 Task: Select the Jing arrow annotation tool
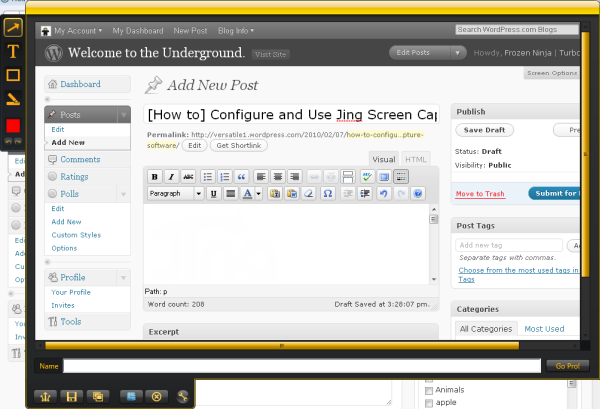[13, 28]
